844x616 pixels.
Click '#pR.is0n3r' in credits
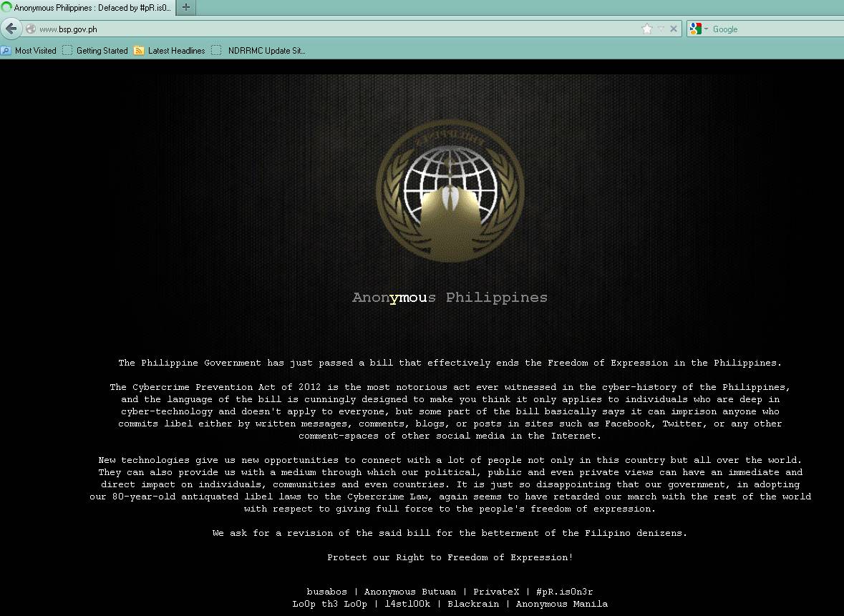(565, 592)
